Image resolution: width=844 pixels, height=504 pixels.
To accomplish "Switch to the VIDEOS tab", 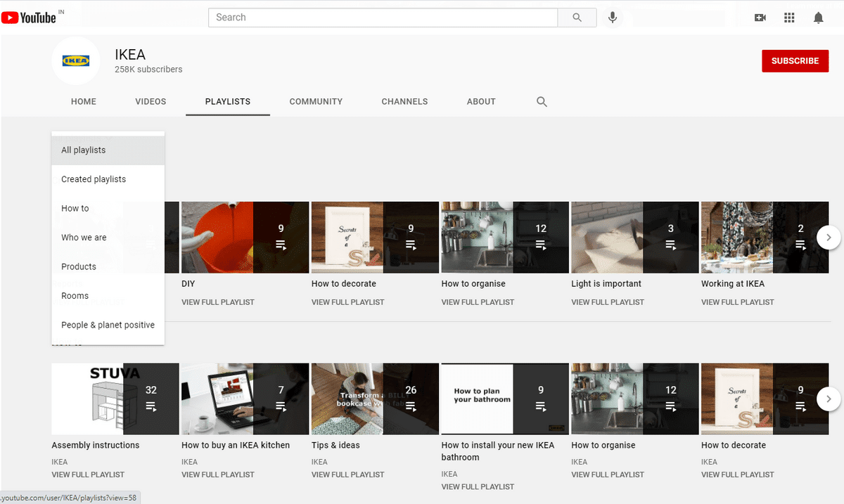I will pos(151,102).
